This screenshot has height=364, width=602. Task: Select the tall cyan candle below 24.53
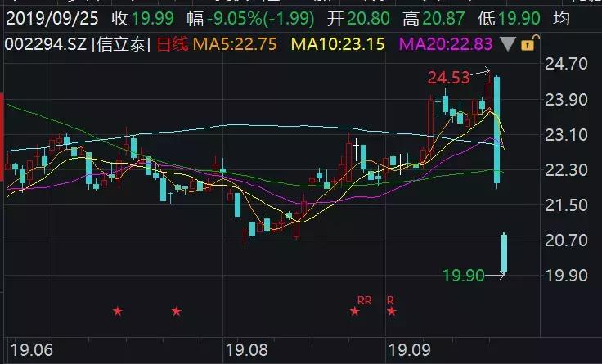pyautogui.click(x=496, y=131)
